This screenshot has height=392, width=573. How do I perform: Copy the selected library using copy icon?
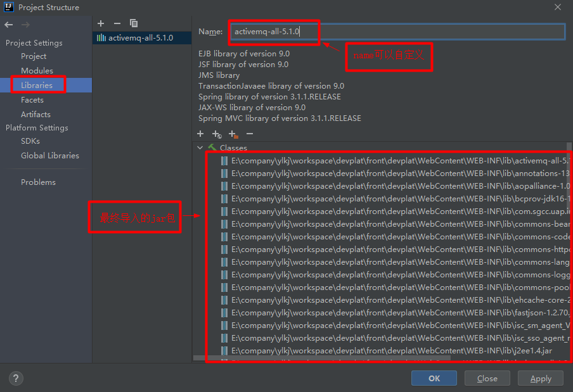point(134,23)
